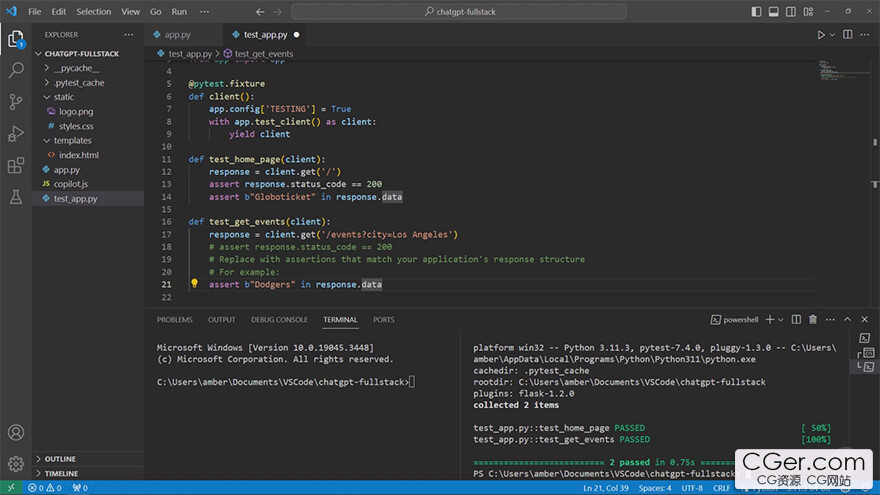Click the chatgpt-fullstack command center search box

click(459, 12)
